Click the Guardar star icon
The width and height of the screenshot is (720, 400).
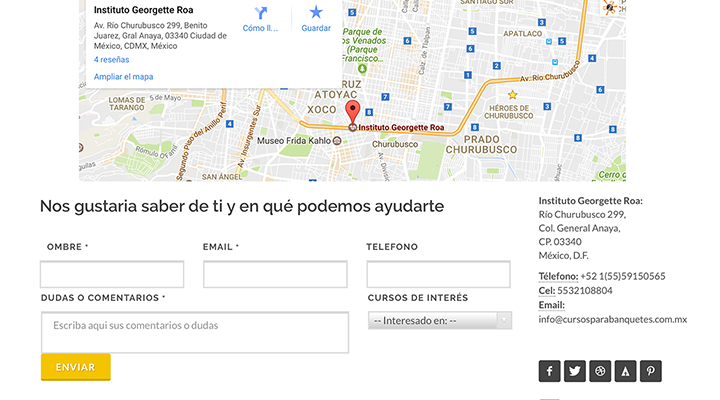click(316, 14)
